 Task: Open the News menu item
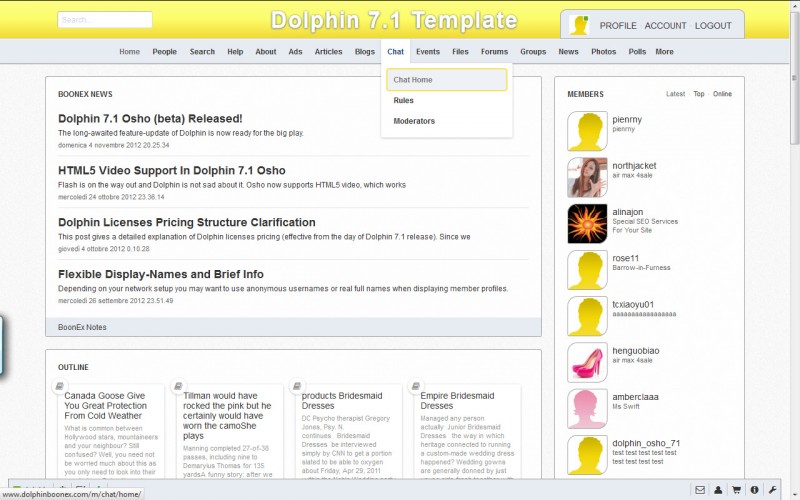click(568, 52)
